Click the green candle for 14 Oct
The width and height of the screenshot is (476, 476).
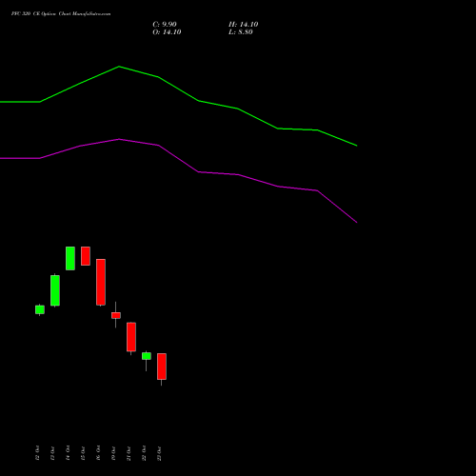point(70,258)
